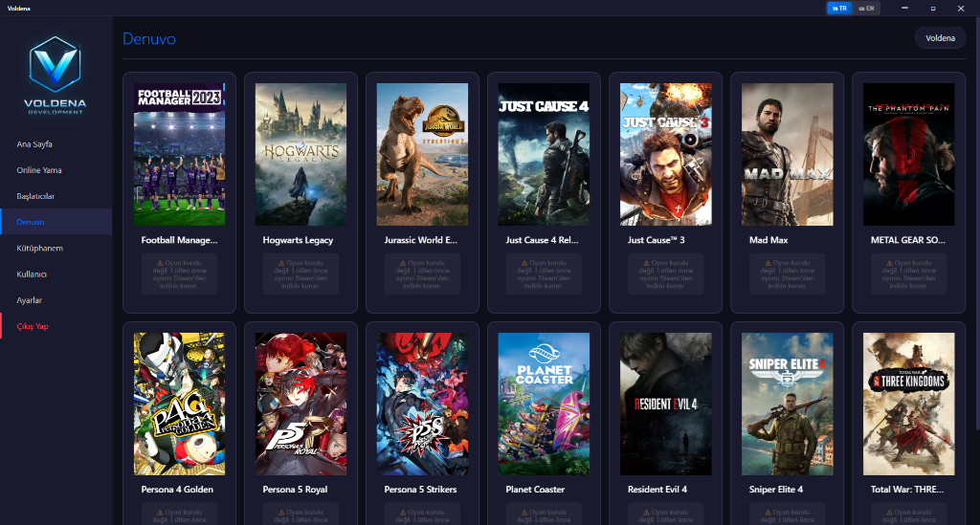Screen dimensions: 980x525
Task: Click the 'Total War: THRE...' title text
Action: tap(907, 490)
